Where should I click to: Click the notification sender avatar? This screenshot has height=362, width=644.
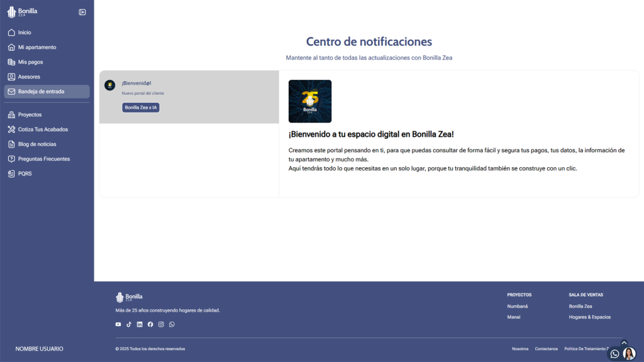coord(109,85)
